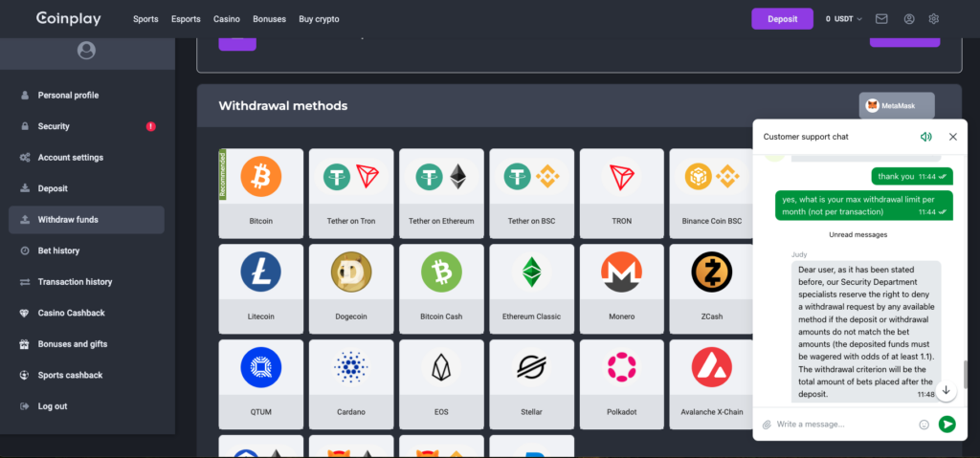Screen dimensions: 980x458
Task: Choose ZCash withdrawal method
Action: coord(711,289)
